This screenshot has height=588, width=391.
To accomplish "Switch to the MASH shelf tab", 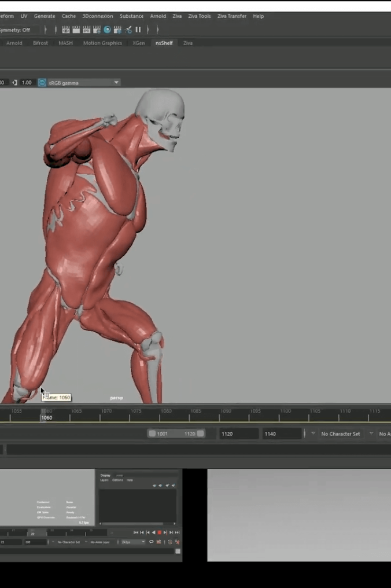I will coord(65,43).
